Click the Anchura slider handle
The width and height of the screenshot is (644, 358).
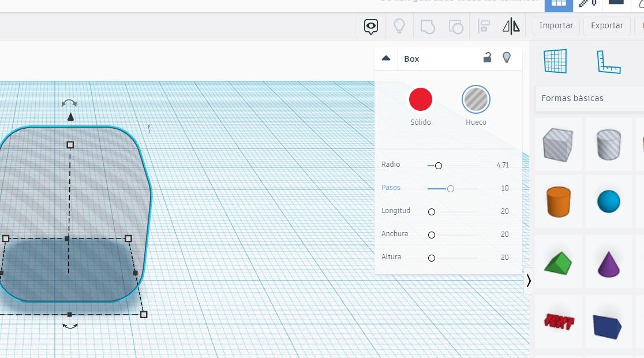pos(432,235)
